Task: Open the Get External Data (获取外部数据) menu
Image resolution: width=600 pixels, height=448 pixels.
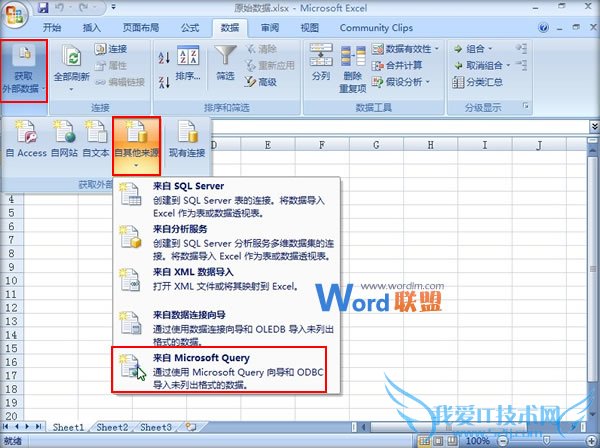Action: point(24,71)
